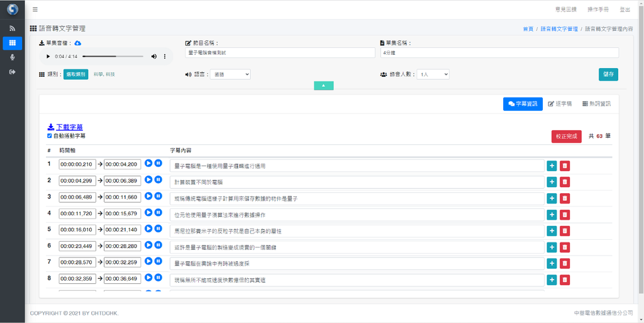
Task: Focus the 節目名稱 input field
Action: (280, 53)
